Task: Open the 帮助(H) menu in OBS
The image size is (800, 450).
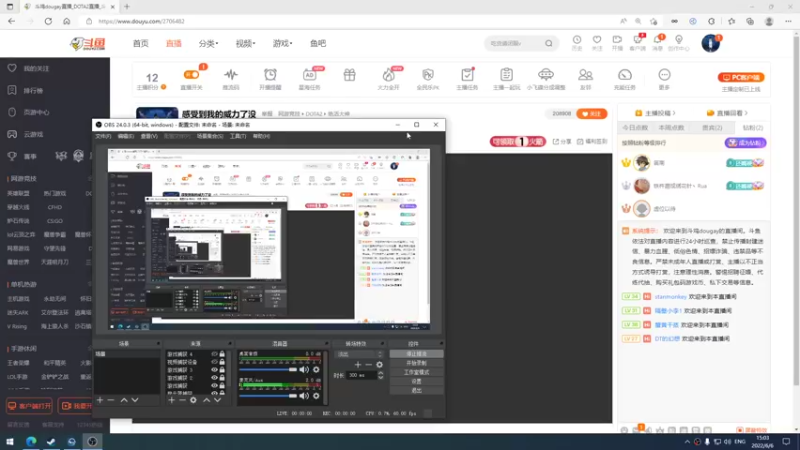Action: tap(261, 136)
